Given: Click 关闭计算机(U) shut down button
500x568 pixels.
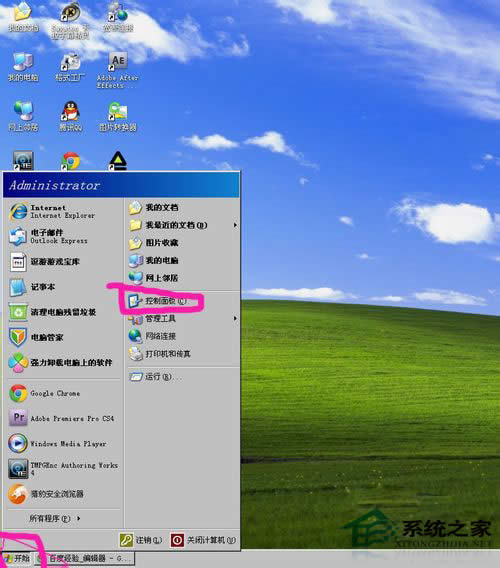Looking at the screenshot, I should [204, 540].
